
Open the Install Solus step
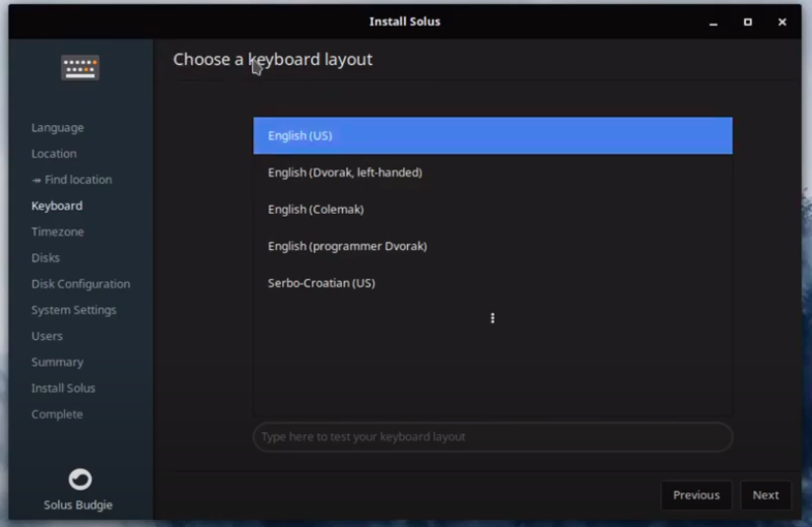click(x=63, y=388)
